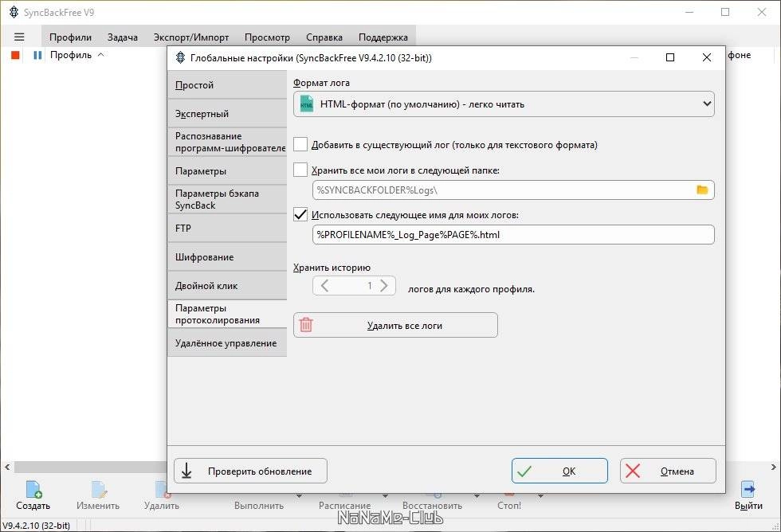The image size is (781, 532).
Task: Click the Создать button in main toolbar
Action: [33, 495]
